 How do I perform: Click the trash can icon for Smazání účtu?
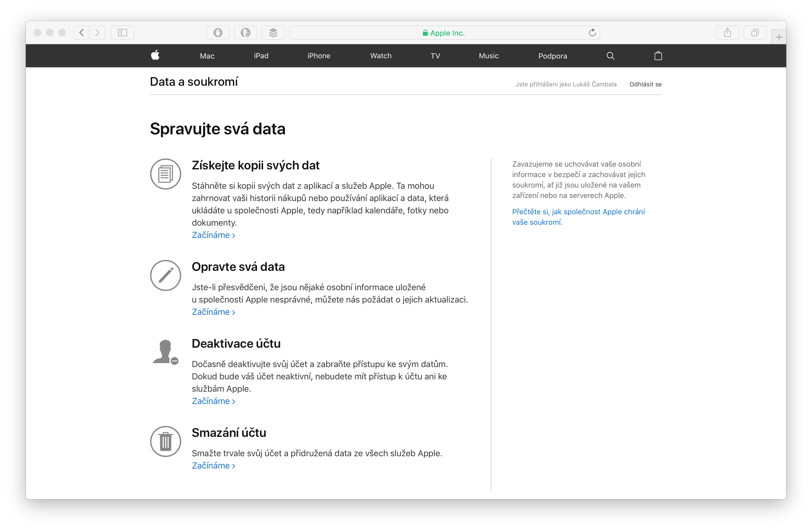coord(165,441)
